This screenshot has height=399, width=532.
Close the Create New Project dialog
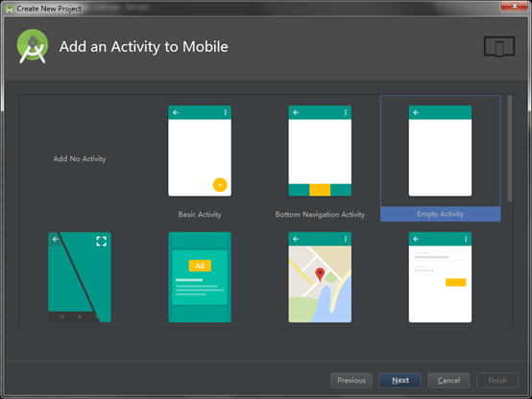[515, 6]
